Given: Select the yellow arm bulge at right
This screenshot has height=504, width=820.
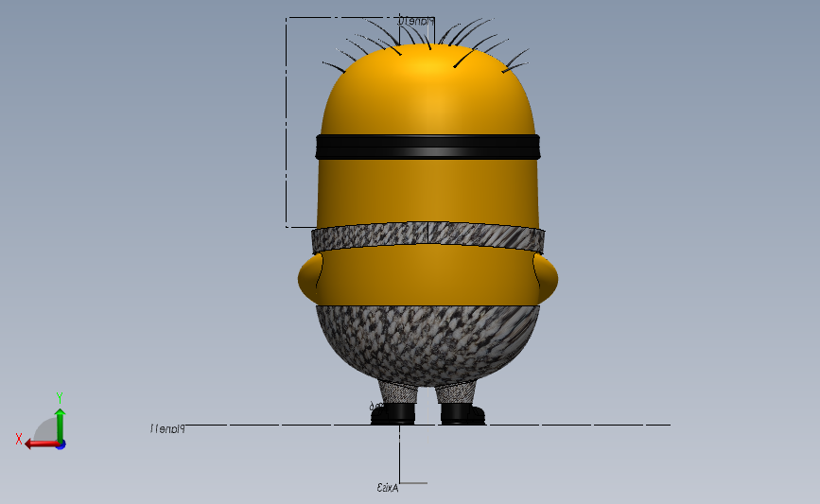Looking at the screenshot, I should pos(547,278).
